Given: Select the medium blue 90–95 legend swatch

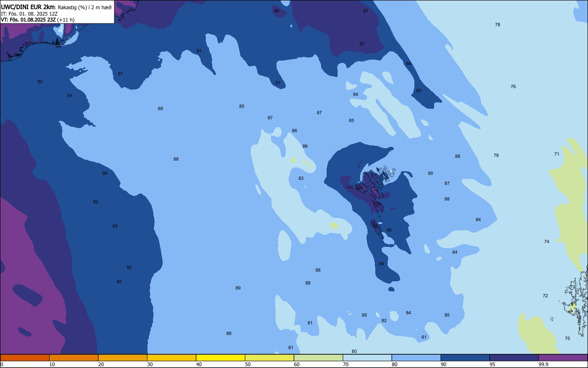Looking at the screenshot, I should pos(465,357).
